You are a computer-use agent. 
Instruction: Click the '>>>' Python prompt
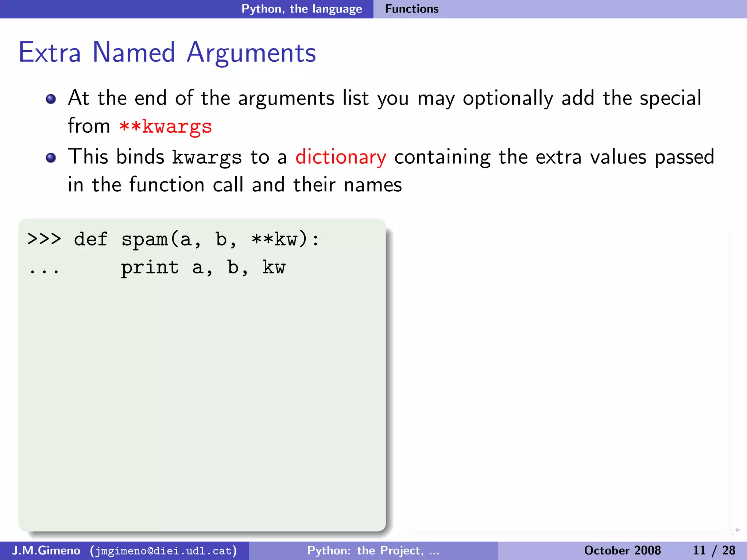coord(44,239)
